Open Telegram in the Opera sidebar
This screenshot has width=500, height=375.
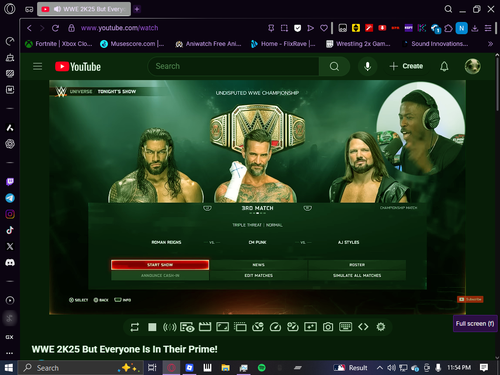click(x=10, y=198)
